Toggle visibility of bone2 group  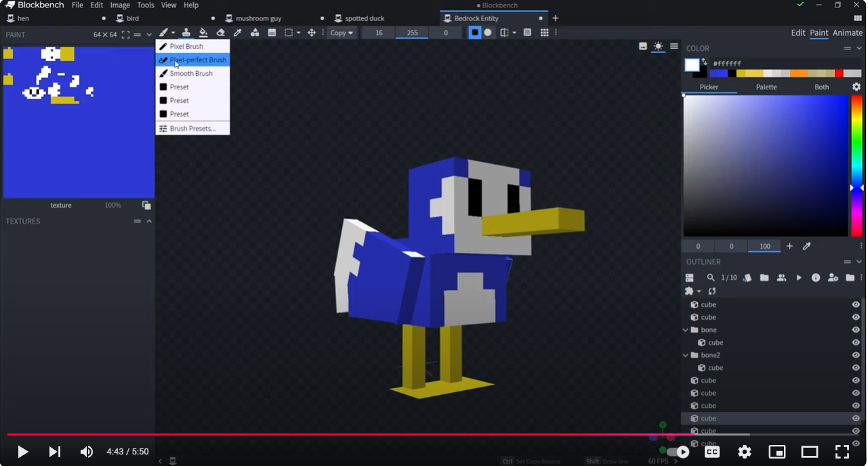coord(856,355)
